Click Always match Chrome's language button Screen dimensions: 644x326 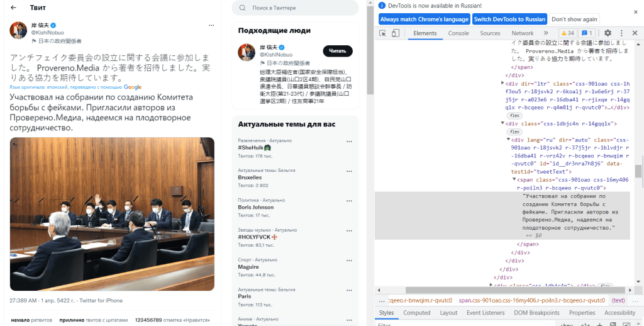[x=424, y=20]
